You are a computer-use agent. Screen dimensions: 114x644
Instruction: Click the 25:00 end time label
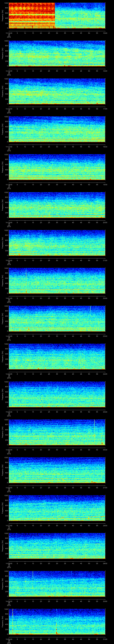click(105, 412)
